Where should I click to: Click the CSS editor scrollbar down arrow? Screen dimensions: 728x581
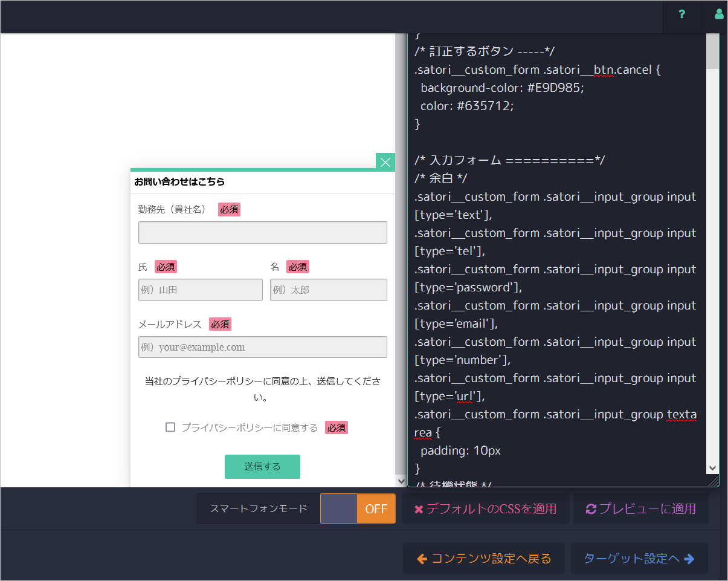click(x=712, y=468)
